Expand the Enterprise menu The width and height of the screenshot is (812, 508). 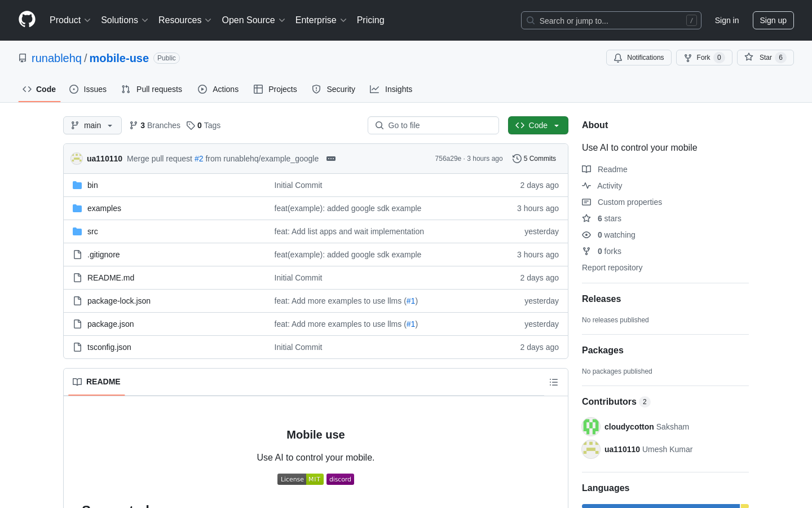click(x=321, y=20)
